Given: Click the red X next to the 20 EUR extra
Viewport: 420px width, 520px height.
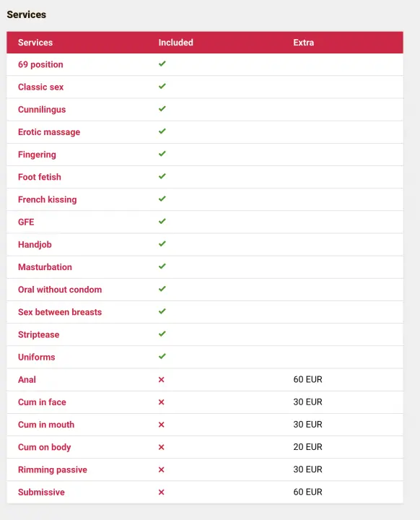Looking at the screenshot, I should tap(162, 447).
